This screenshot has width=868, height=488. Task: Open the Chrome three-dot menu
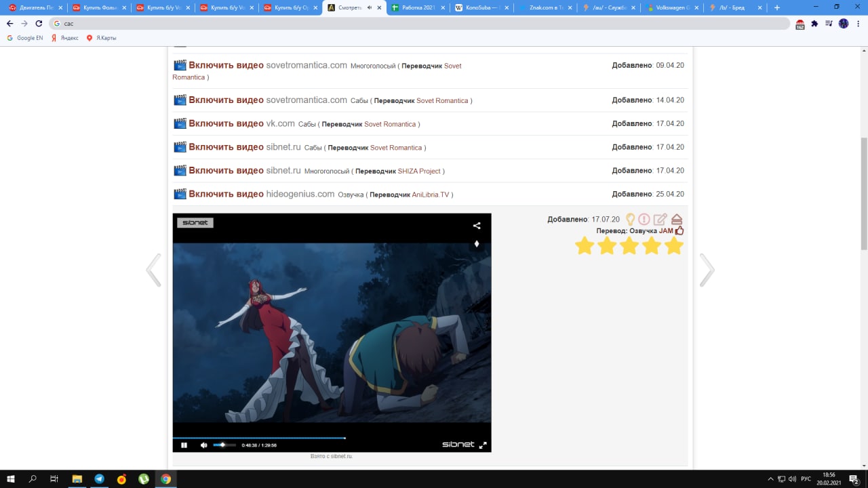point(859,23)
